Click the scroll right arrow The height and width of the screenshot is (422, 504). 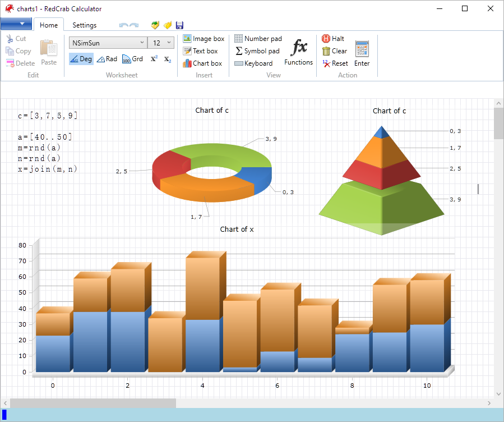[489, 403]
